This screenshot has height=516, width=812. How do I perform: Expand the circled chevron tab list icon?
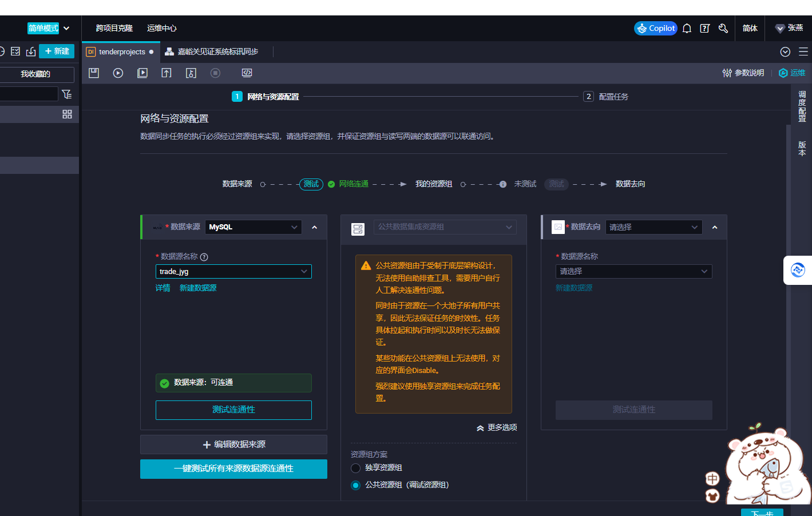(x=785, y=51)
